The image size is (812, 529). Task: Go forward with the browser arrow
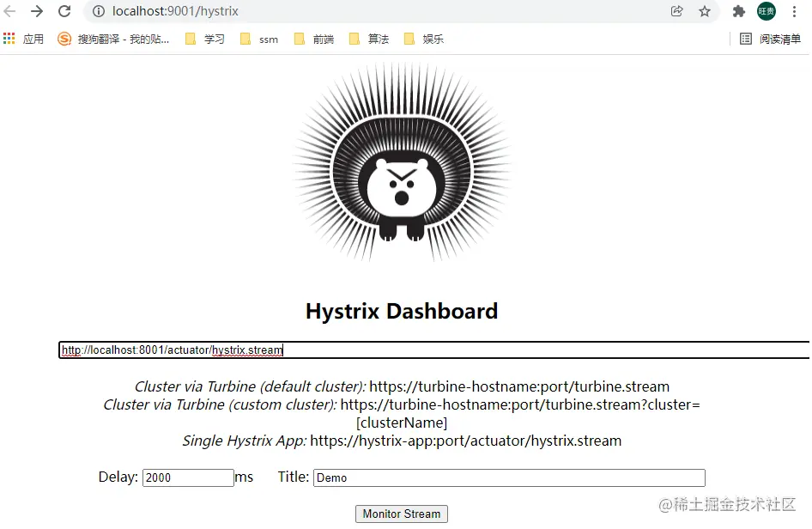click(x=37, y=11)
